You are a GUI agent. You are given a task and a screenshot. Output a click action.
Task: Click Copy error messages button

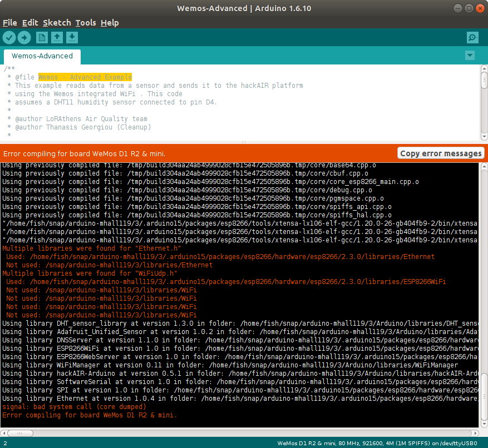[441, 153]
